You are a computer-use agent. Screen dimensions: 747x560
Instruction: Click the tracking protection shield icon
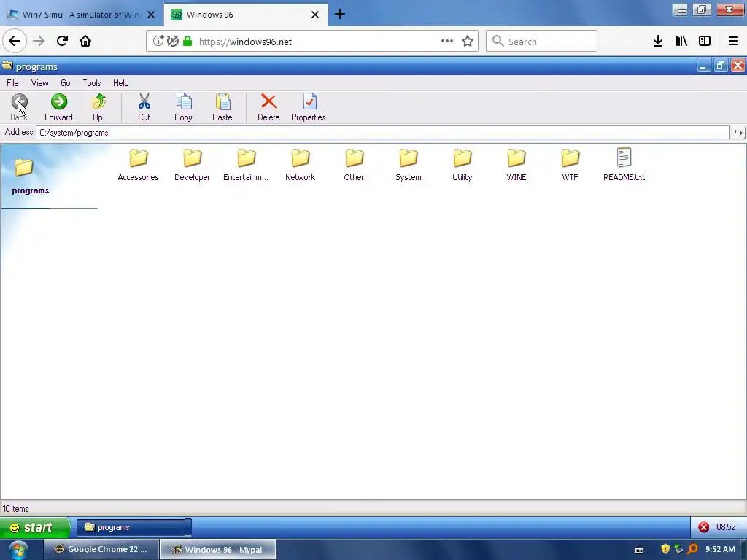(x=173, y=41)
